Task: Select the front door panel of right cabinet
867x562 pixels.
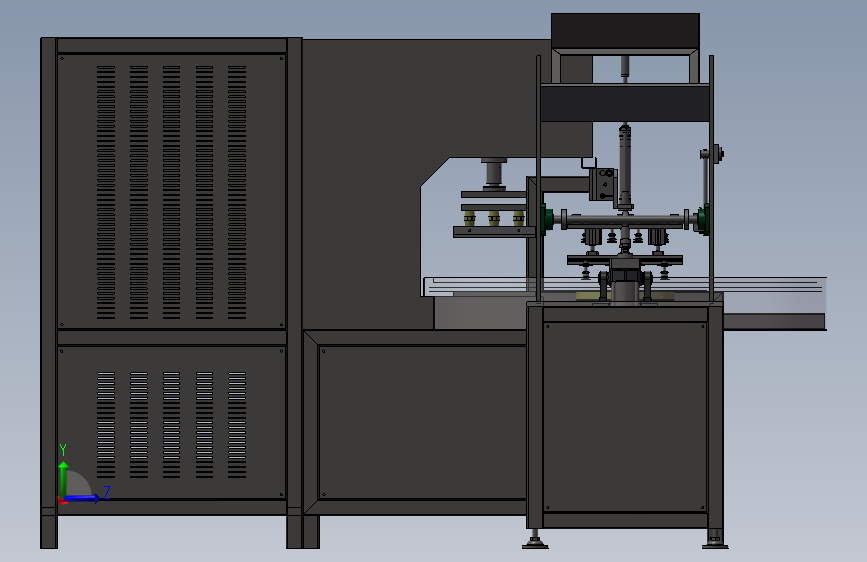Action: (625, 417)
